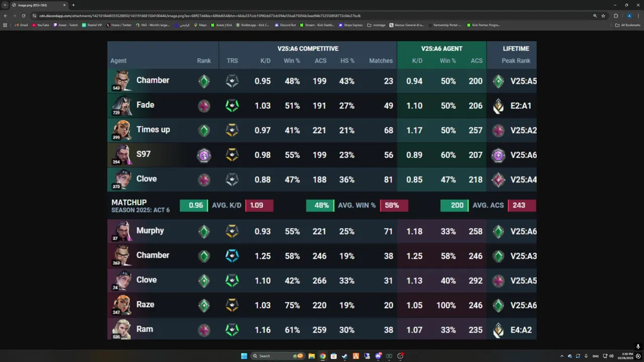This screenshot has height=362, width=644.
Task: Click Murphy's agent portrait
Action: click(122, 231)
